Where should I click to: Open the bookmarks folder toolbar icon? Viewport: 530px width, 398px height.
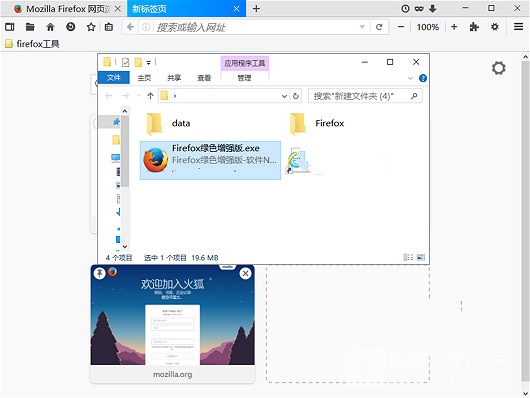click(30, 27)
